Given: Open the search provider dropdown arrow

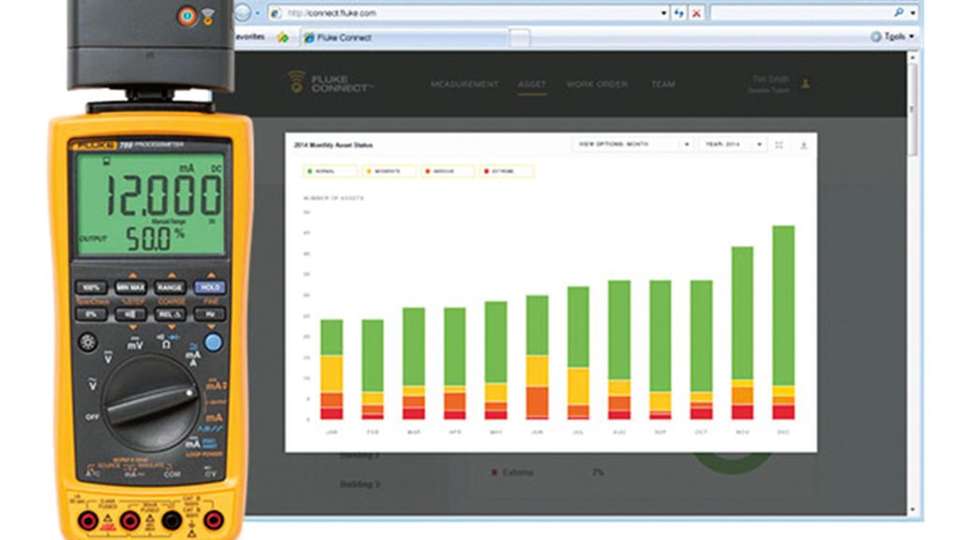Looking at the screenshot, I should tap(913, 12).
